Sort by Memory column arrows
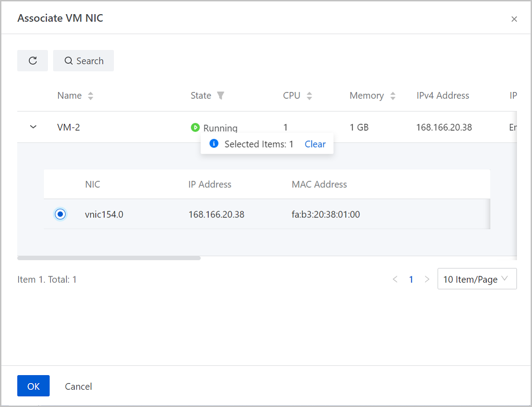 click(392, 96)
